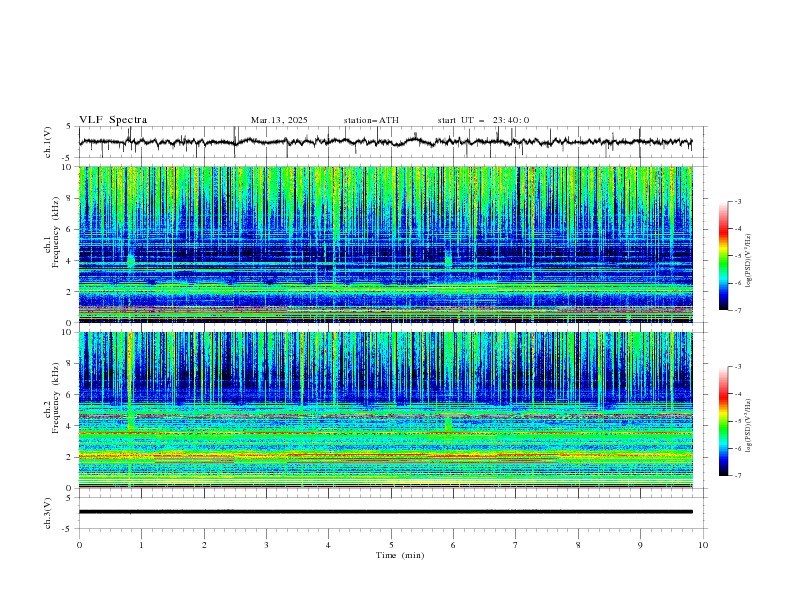Viewport: 792px width, 612px height.
Task: Click the 'start UT = 23:40:0' label
Action: click(483, 120)
